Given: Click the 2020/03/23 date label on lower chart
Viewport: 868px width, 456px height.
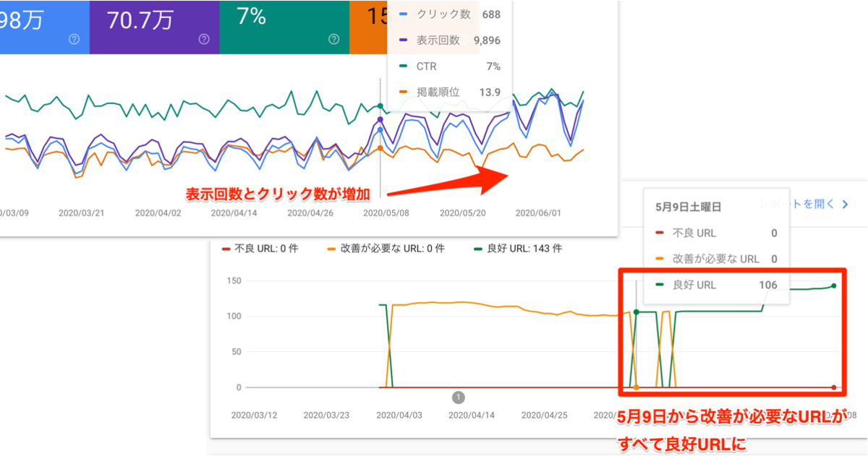Looking at the screenshot, I should [x=327, y=416].
